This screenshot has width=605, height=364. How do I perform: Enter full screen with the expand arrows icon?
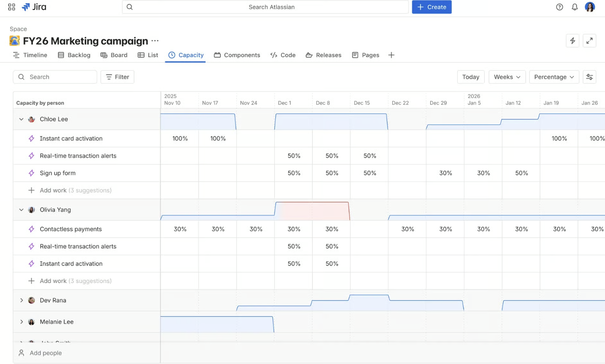[589, 41]
